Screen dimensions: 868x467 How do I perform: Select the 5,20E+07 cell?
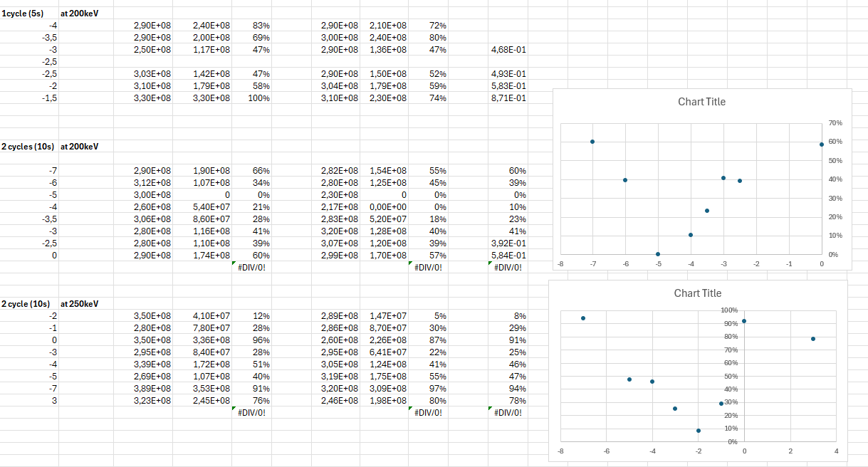coord(385,219)
